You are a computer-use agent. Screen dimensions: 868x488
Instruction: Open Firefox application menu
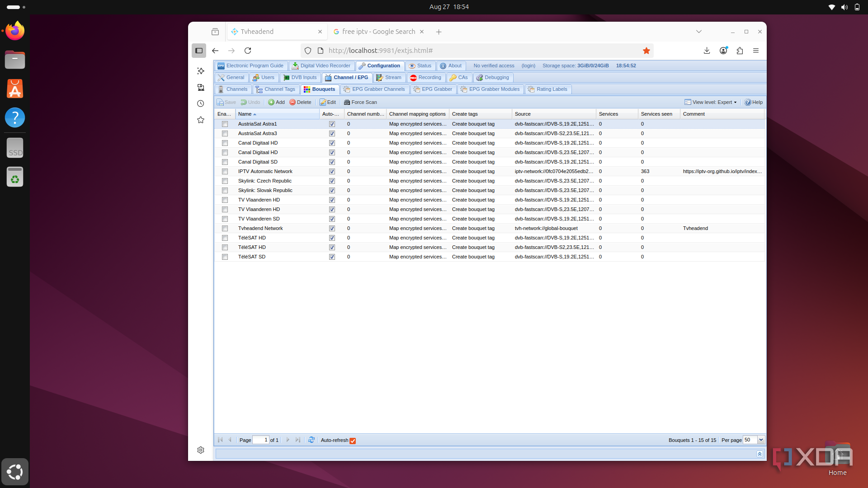point(756,51)
